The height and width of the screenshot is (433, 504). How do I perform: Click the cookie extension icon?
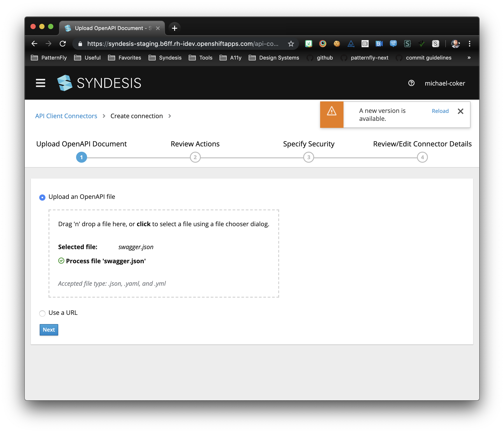click(337, 44)
